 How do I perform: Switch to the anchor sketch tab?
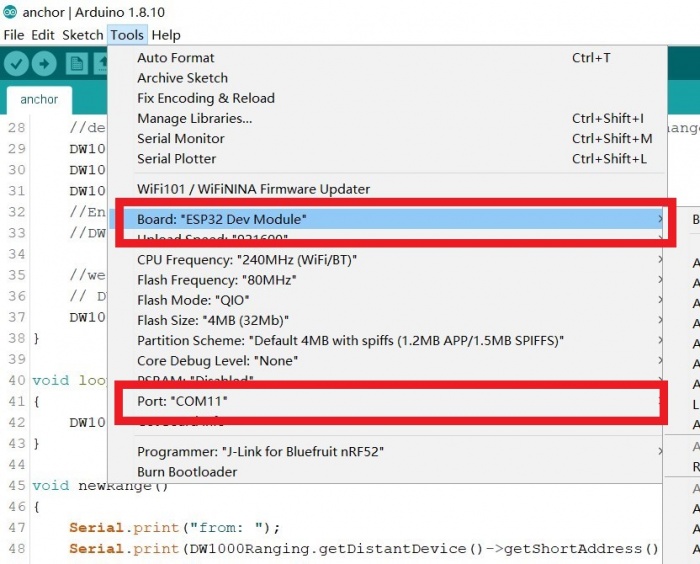pos(39,99)
